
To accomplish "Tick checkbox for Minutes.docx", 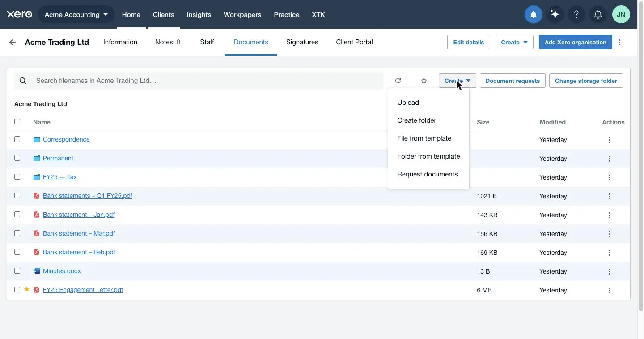I will point(17,271).
